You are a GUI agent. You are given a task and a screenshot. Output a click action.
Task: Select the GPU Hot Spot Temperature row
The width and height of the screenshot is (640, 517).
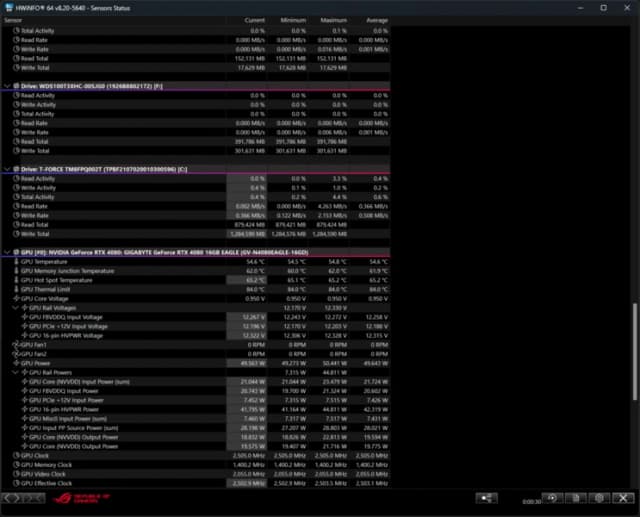(x=196, y=280)
